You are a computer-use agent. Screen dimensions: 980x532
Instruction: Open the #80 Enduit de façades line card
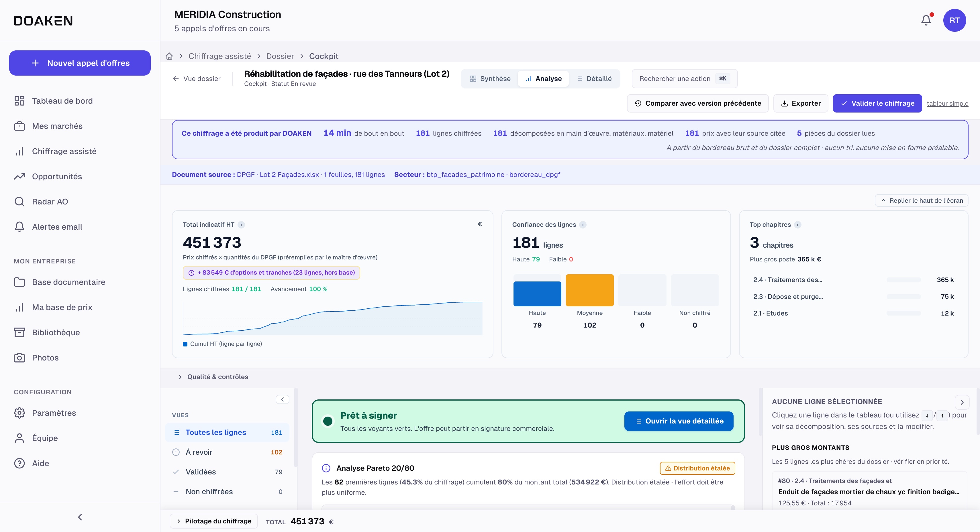click(869, 491)
